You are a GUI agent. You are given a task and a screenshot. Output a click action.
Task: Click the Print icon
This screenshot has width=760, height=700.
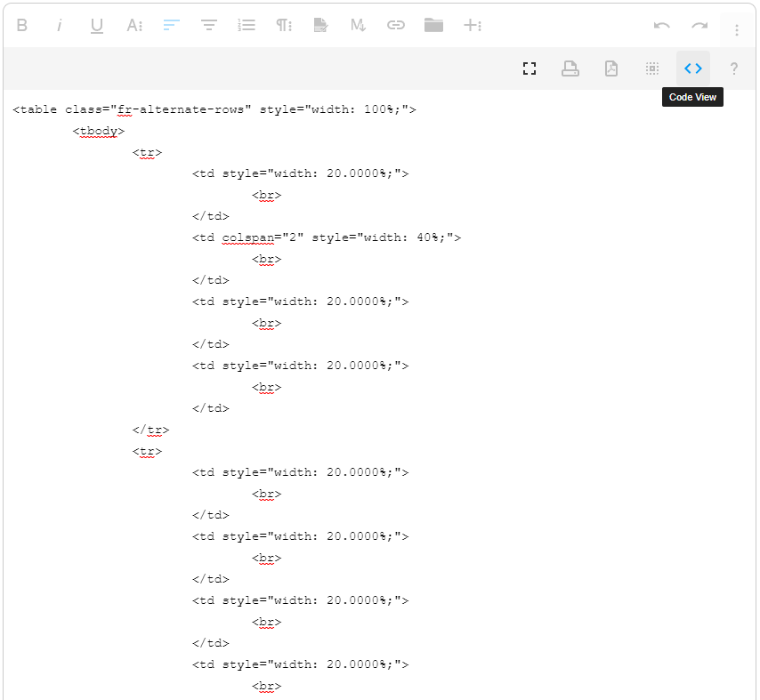point(570,68)
